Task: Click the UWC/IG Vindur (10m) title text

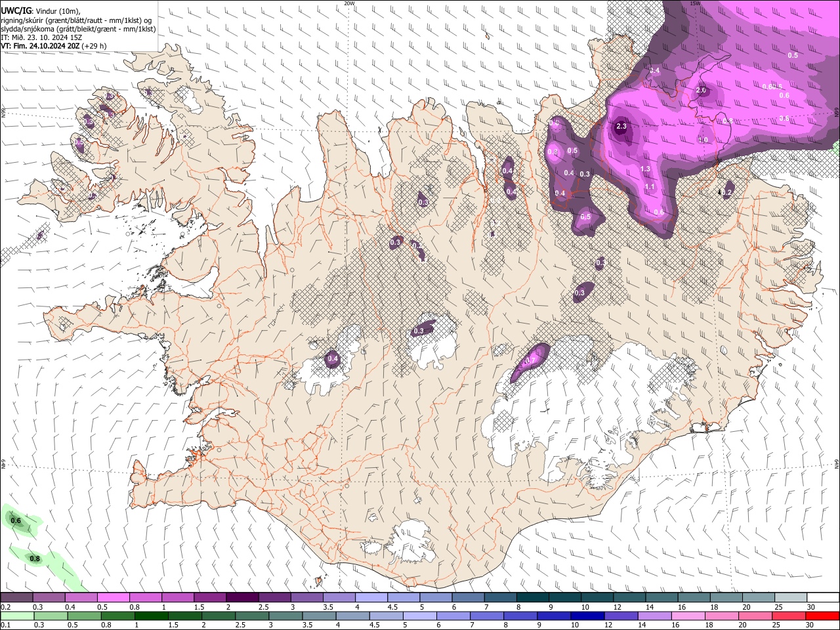Action: click(41, 10)
